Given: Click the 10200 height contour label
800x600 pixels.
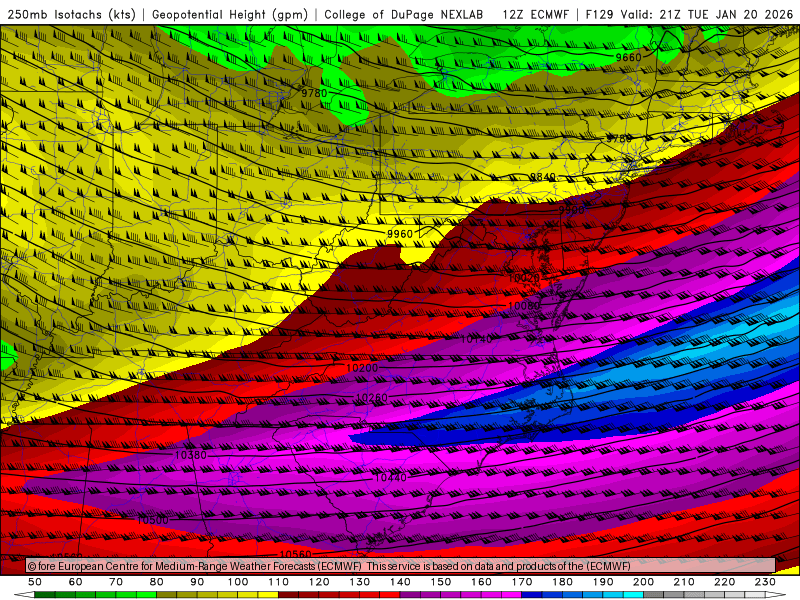Looking at the screenshot, I should 362,368.
